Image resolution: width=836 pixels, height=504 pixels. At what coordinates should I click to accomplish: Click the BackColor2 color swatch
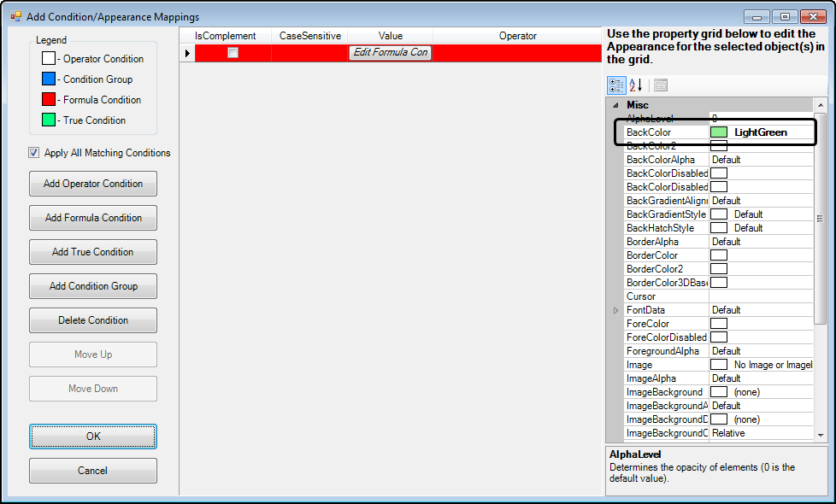tap(719, 146)
